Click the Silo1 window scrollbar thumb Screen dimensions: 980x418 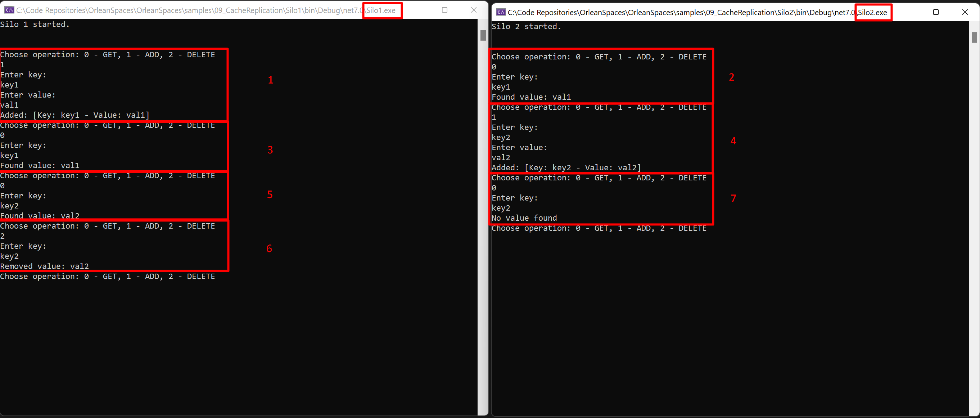click(483, 35)
